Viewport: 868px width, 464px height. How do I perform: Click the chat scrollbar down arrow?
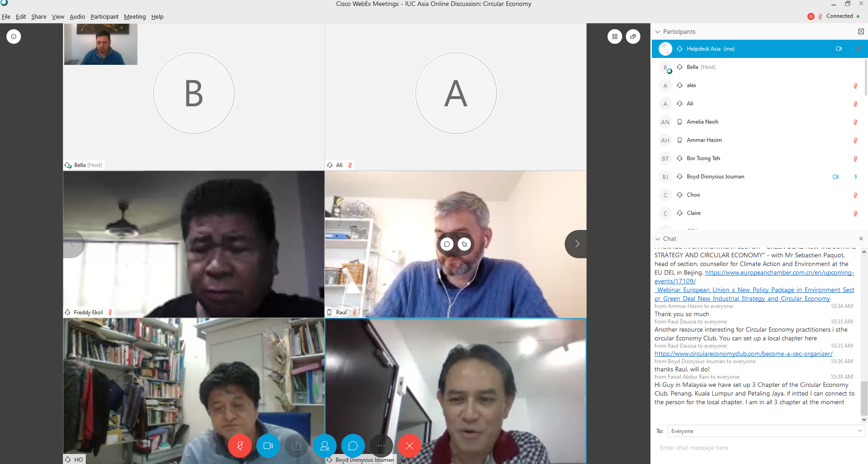(864, 419)
